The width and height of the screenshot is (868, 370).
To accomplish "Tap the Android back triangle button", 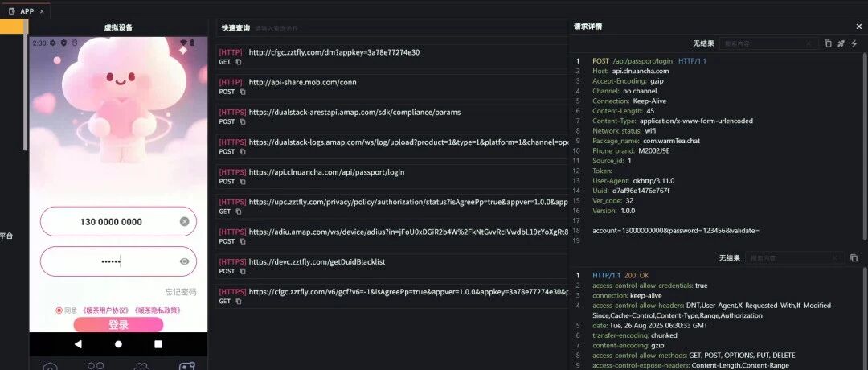I will tap(78, 344).
